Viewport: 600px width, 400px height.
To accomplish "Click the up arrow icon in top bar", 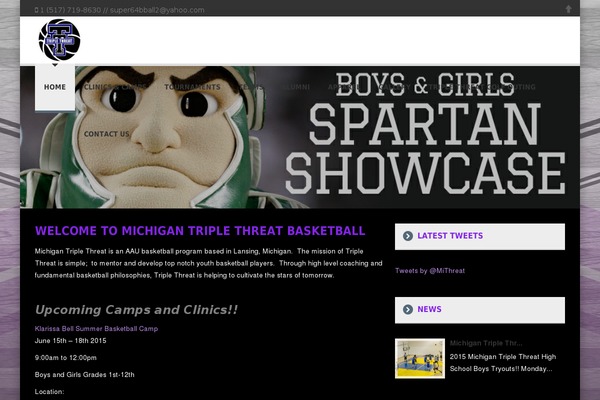I will pyautogui.click(x=569, y=9).
